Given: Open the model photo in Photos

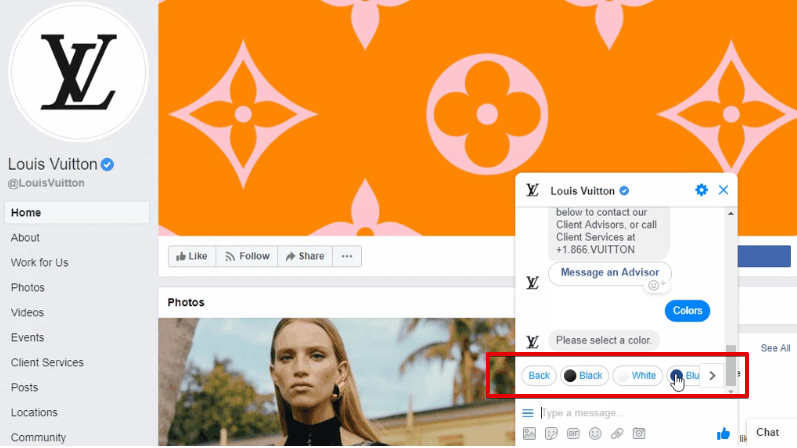Looking at the screenshot, I should click(336, 382).
